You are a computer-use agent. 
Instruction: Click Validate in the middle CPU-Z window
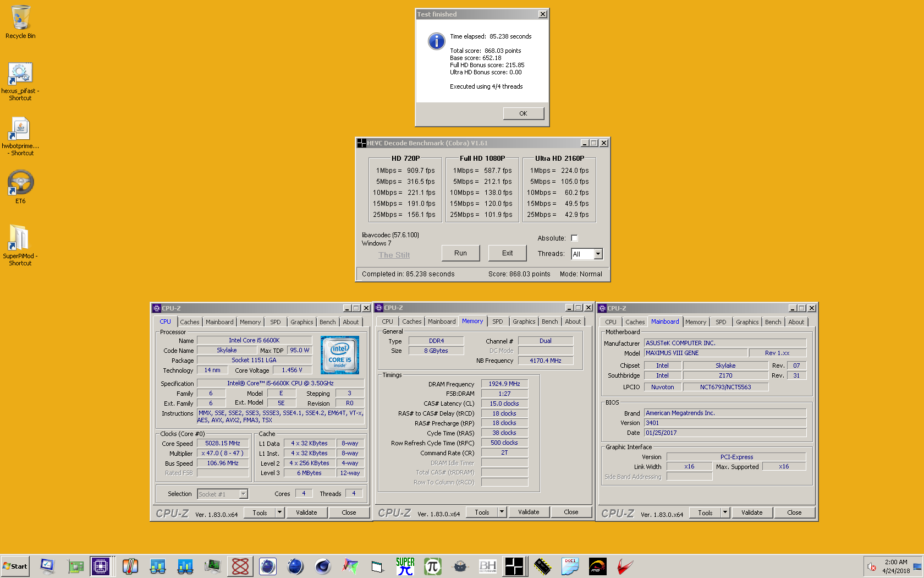coord(529,512)
